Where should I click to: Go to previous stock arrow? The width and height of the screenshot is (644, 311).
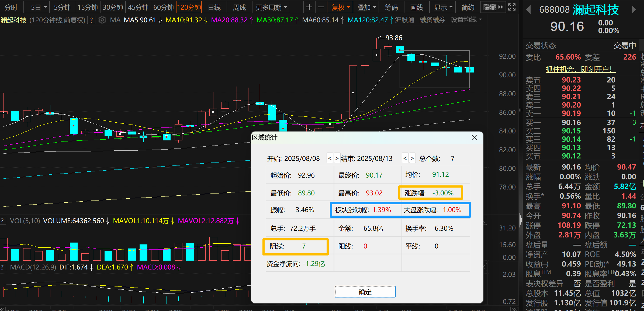(x=528, y=10)
